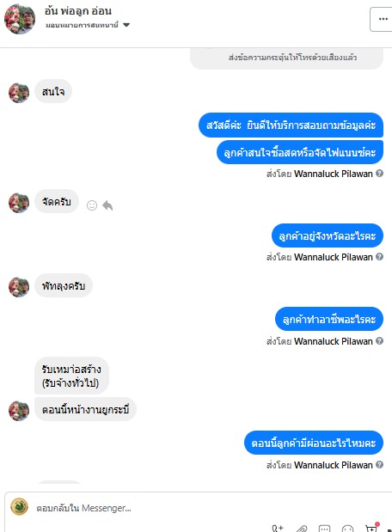Viewport: 392px width, 532px height.
Task: Select the "ตอนนี้หน้างานยูกระบี่" message bubble
Action: click(85, 409)
